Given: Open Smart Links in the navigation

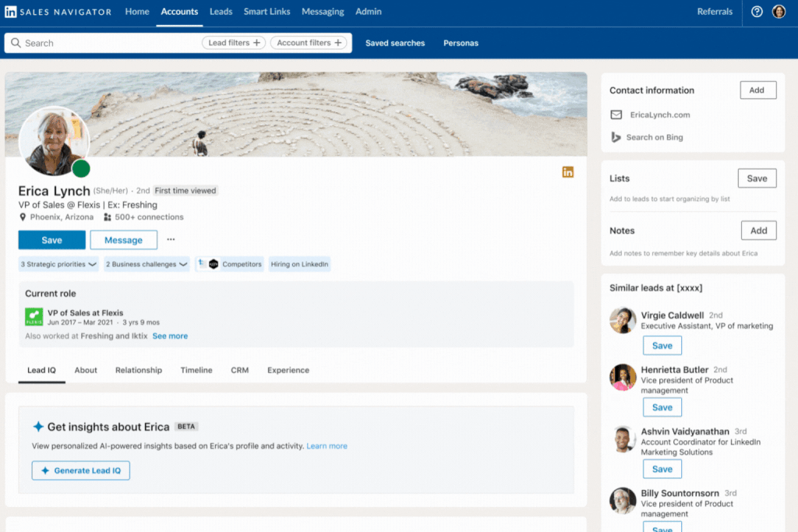Looking at the screenshot, I should pos(267,12).
